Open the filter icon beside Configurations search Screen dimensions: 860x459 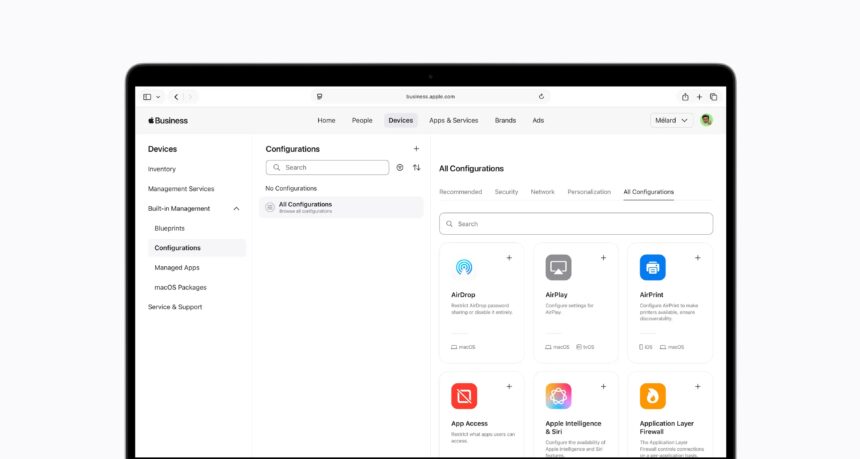pos(400,168)
